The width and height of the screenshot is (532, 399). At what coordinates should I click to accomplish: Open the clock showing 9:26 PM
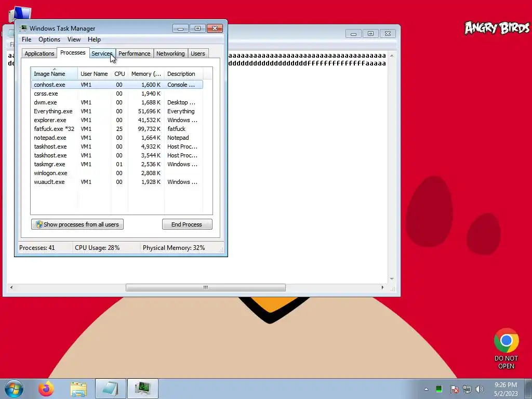pyautogui.click(x=506, y=389)
